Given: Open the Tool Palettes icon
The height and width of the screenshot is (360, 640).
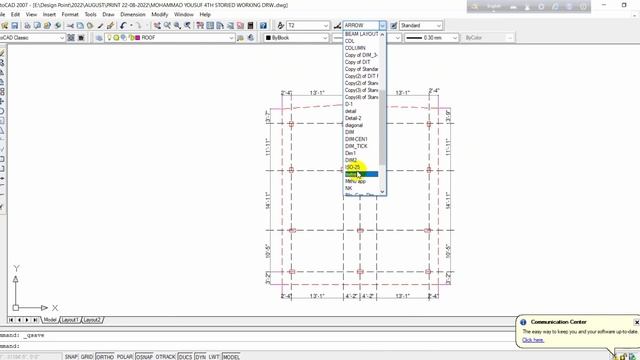Looking at the screenshot, I should pyautogui.click(x=220, y=26).
